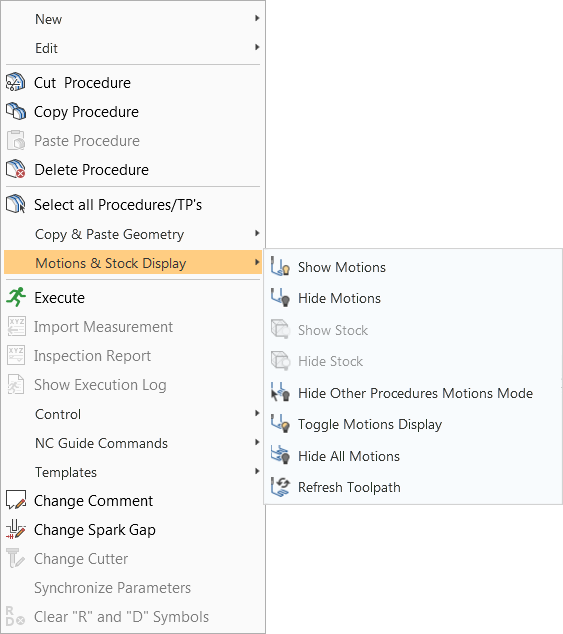This screenshot has width=563, height=634.
Task: Expand the New submenu arrow
Action: [257, 18]
